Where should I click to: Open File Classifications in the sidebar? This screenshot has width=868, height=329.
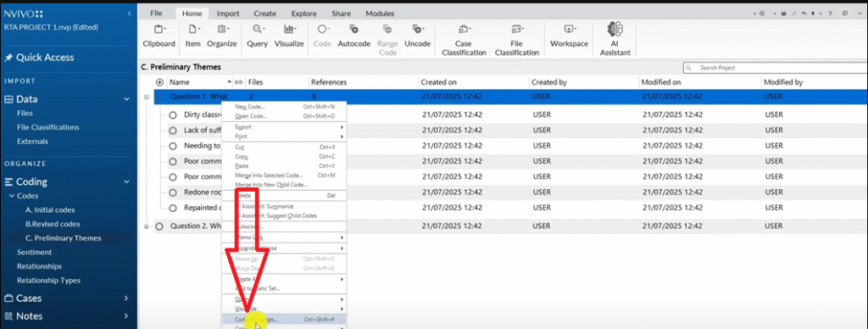point(47,127)
